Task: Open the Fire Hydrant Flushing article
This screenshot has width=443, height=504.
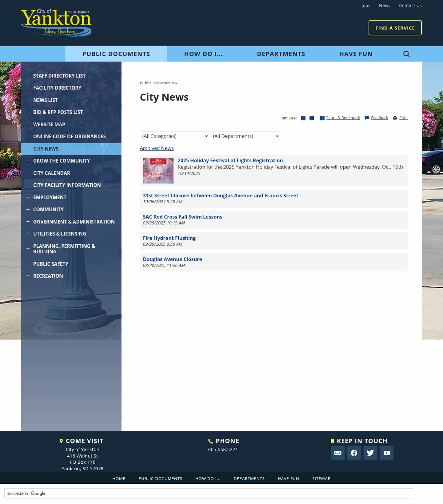Action: pos(169,238)
